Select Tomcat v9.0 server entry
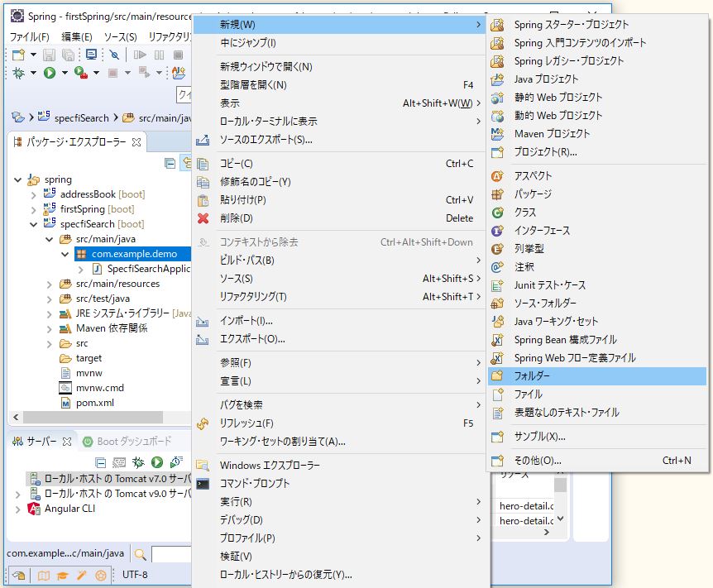713x588 pixels. pyautogui.click(x=110, y=494)
